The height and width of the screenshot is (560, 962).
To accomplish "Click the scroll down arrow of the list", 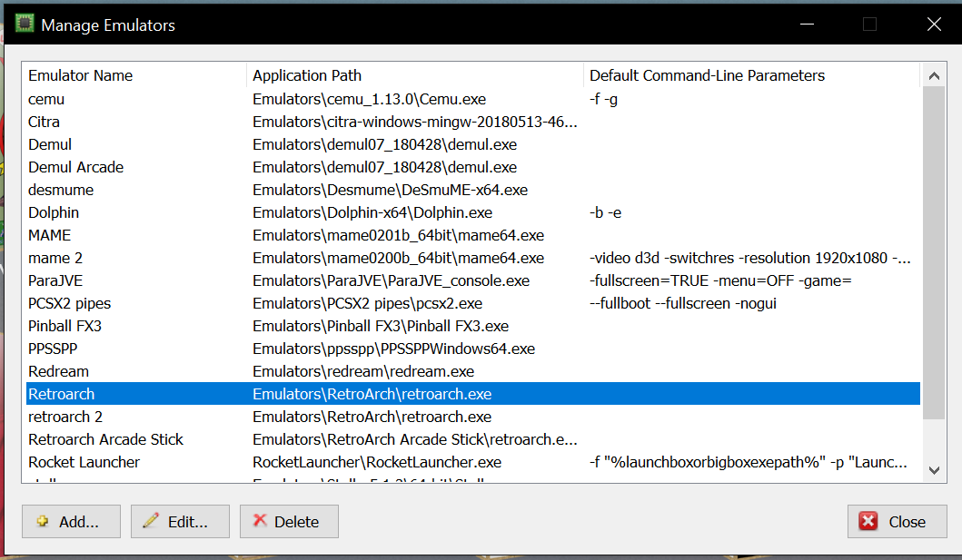I will (x=934, y=470).
